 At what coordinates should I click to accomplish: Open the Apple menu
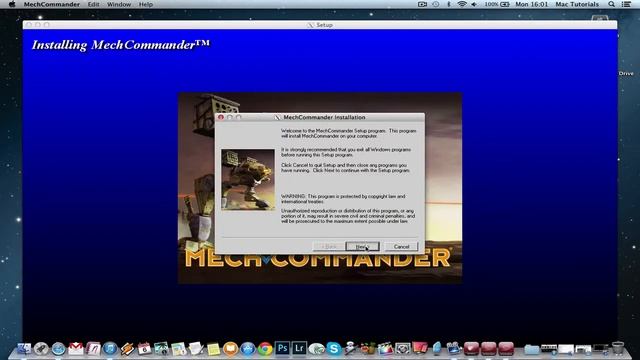click(12, 4)
